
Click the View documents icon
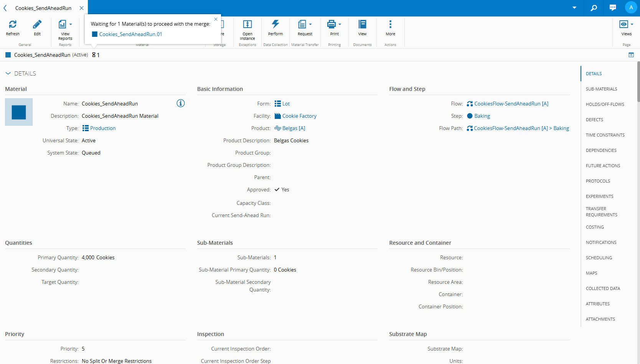(362, 24)
